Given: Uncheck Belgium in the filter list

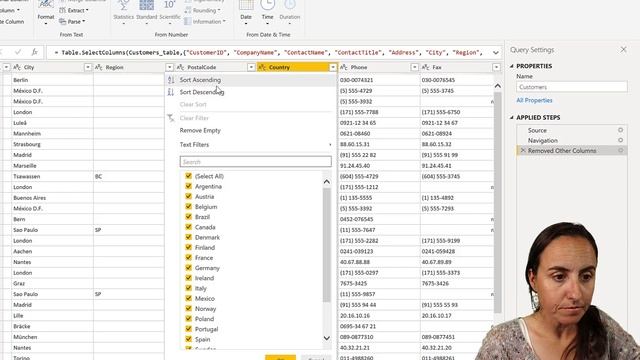Looking at the screenshot, I should 189,207.
